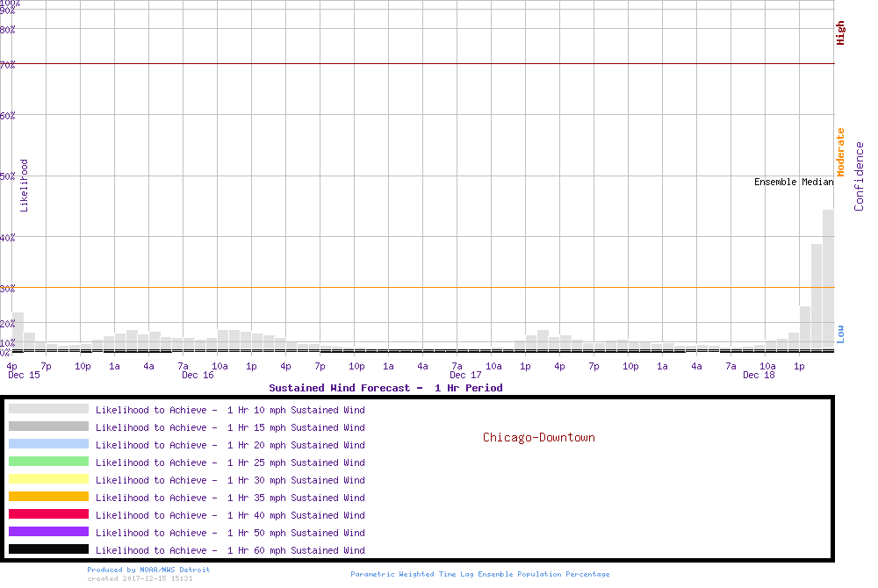
Task: Click the Chicago-Downtown location label
Action: (x=538, y=437)
